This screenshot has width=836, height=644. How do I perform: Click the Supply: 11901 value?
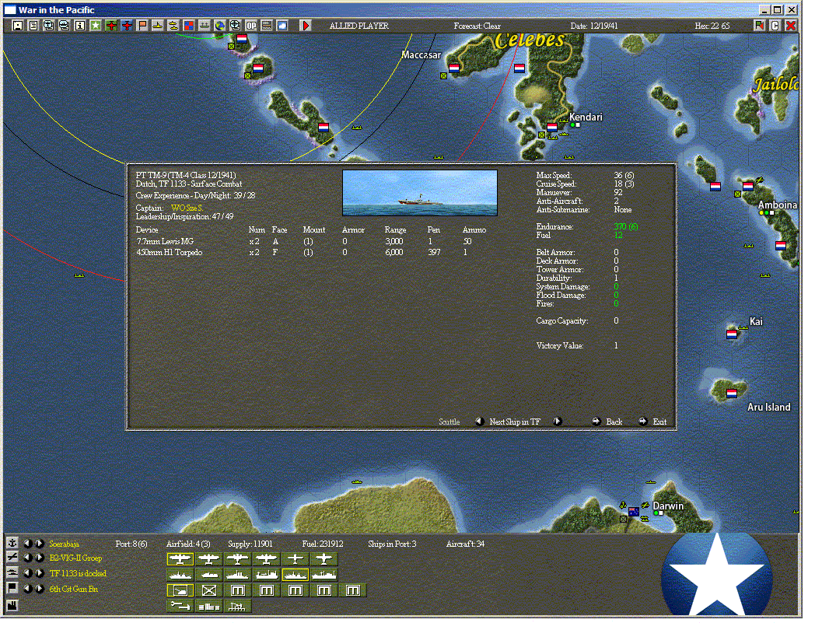pos(250,544)
